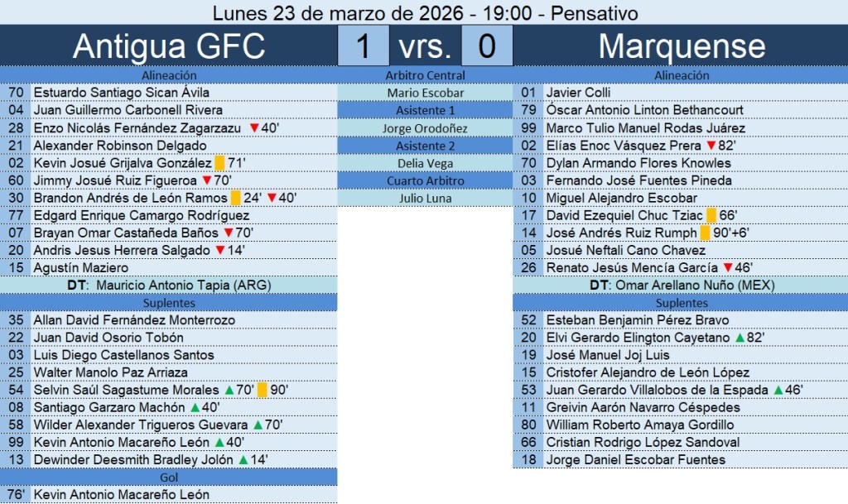Click the yellow card beside David Ezequiel Chuc Tziac

711,216
